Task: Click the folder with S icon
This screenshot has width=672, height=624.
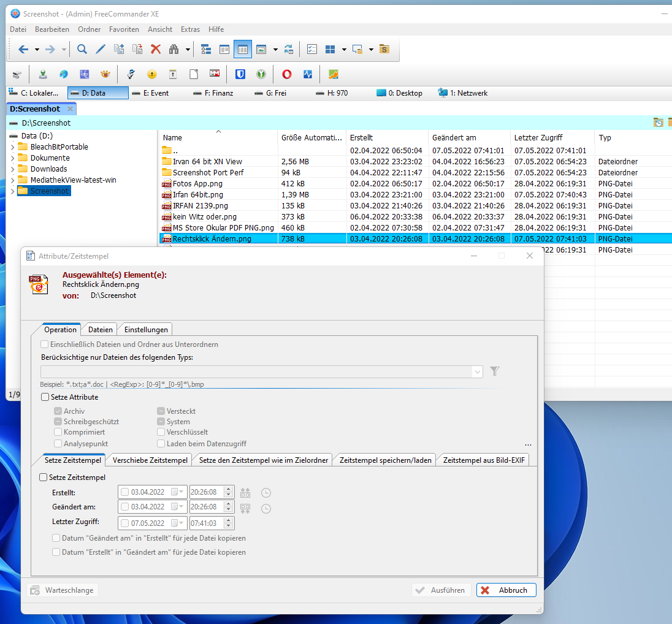Action: pyautogui.click(x=384, y=49)
